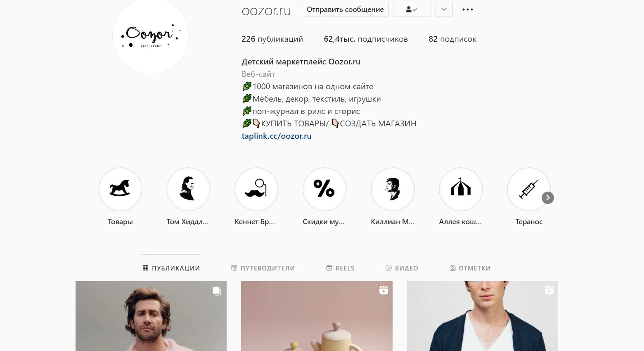The height and width of the screenshot is (351, 644).
Task: Open the circus tent Аллея кош... highlight
Action: pyautogui.click(x=461, y=189)
